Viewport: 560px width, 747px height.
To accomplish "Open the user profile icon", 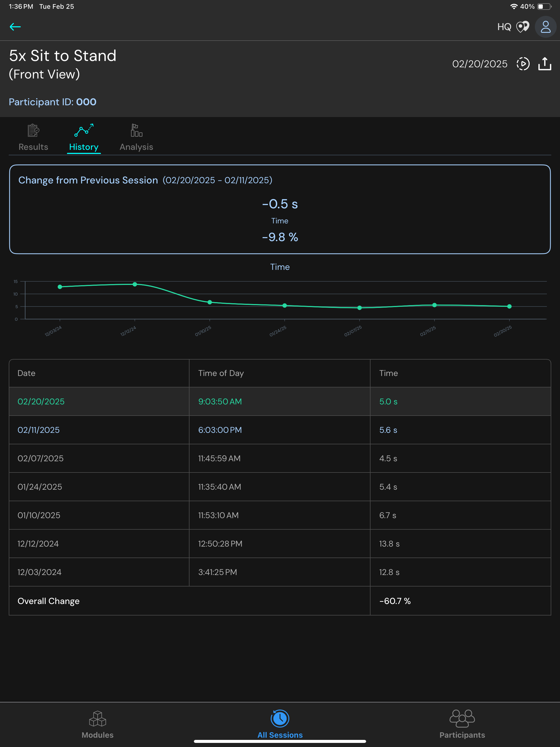I will click(x=546, y=27).
